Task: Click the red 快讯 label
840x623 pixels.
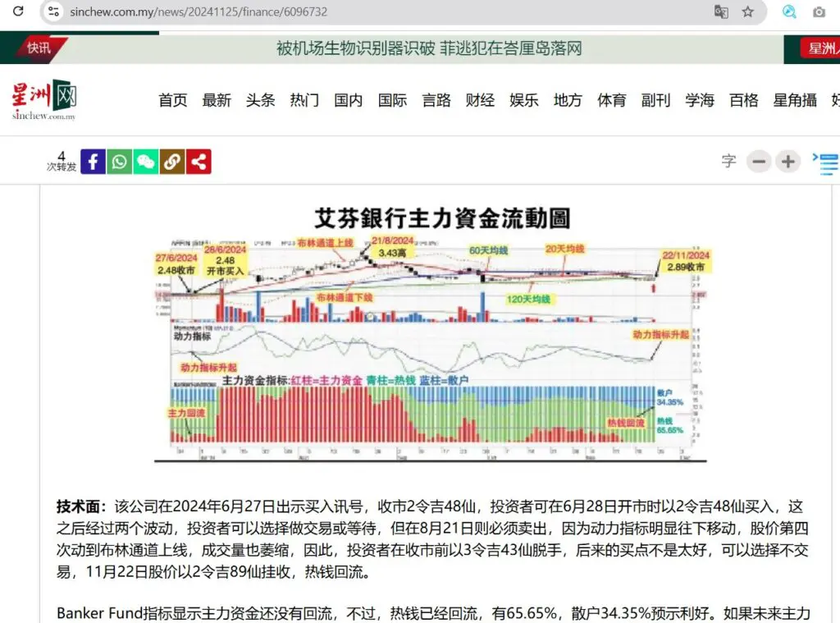Action: click(39, 48)
